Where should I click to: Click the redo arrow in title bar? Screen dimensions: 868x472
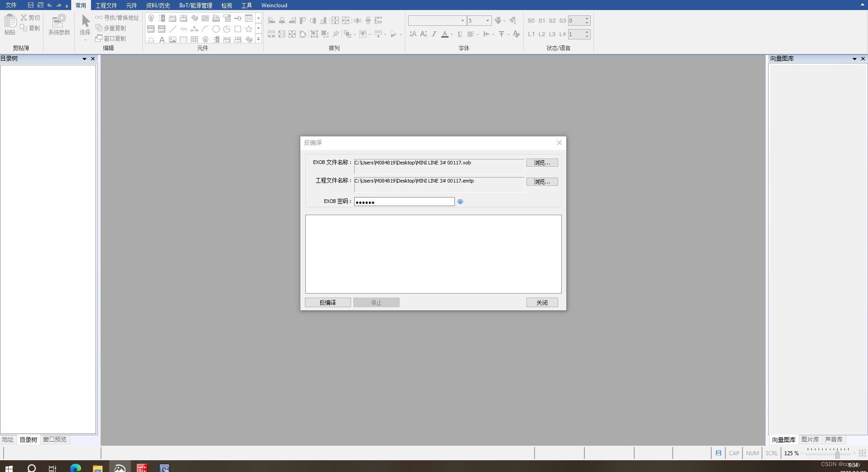(x=59, y=5)
